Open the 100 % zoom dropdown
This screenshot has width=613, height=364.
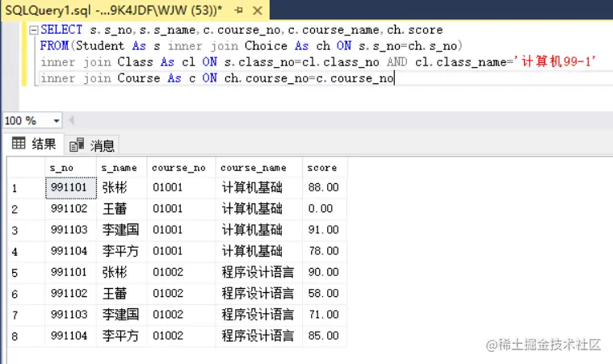point(57,121)
